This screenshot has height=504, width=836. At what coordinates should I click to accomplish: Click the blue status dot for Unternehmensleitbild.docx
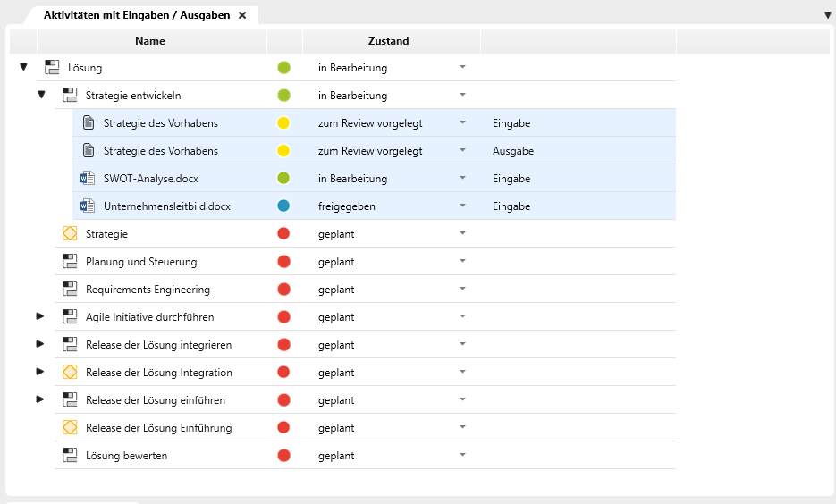(283, 206)
